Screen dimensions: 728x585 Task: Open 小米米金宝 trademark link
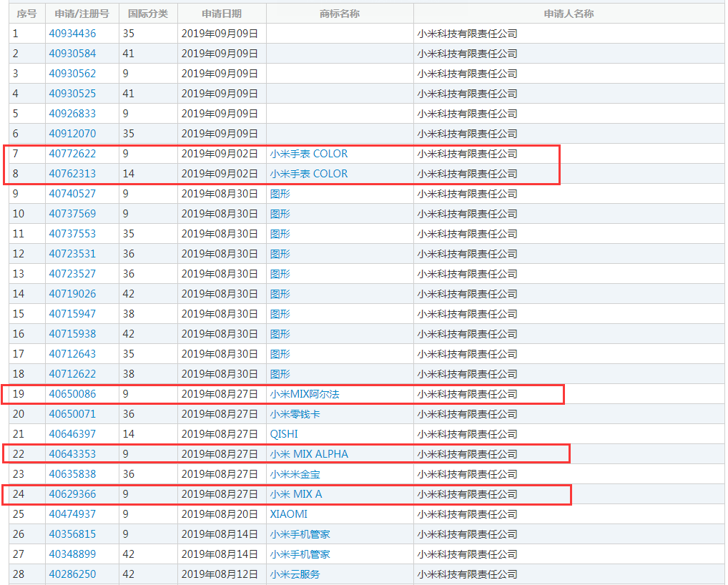(295, 474)
